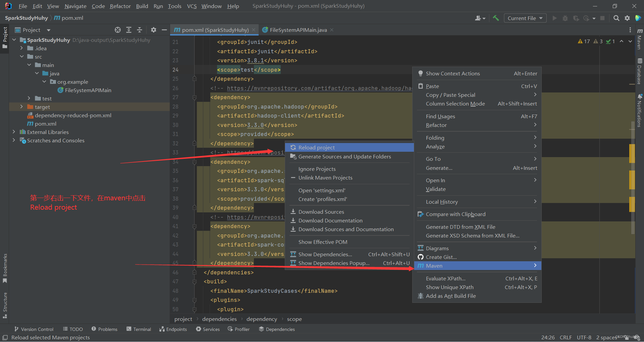Toggle fold marker at line 27 dependency
Screen dimensions: 644x342
(x=194, y=97)
